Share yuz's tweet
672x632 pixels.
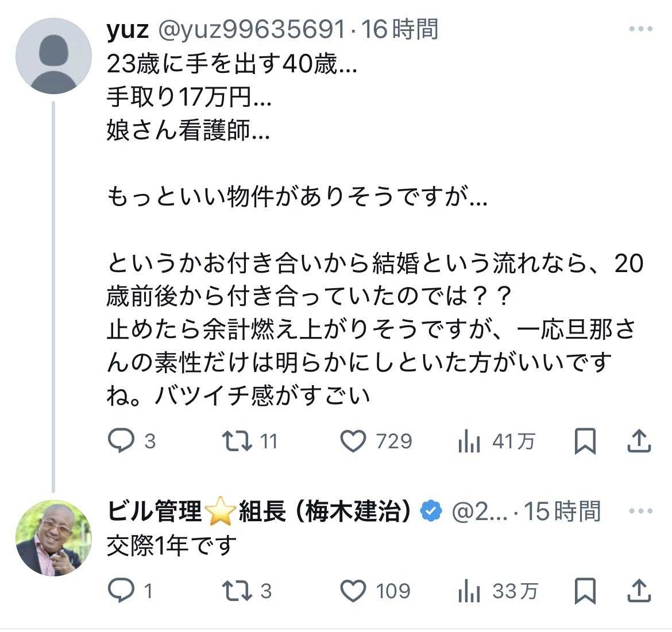[639, 441]
